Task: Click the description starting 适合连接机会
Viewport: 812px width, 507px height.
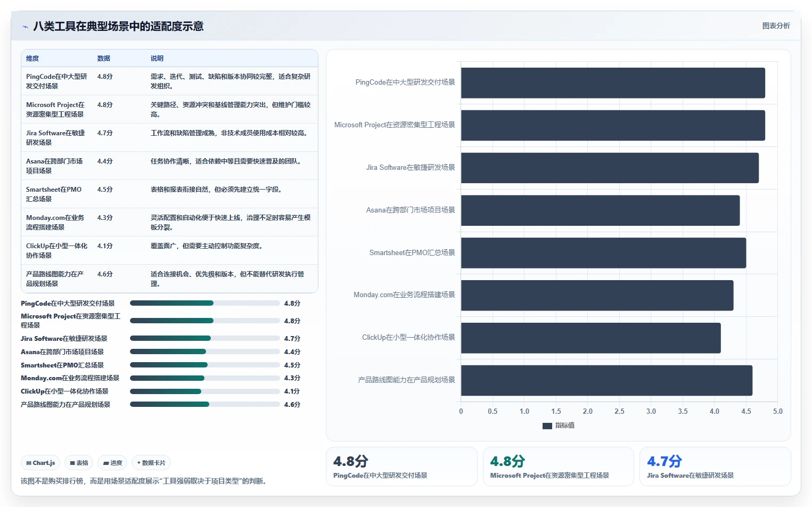Action: (x=227, y=279)
